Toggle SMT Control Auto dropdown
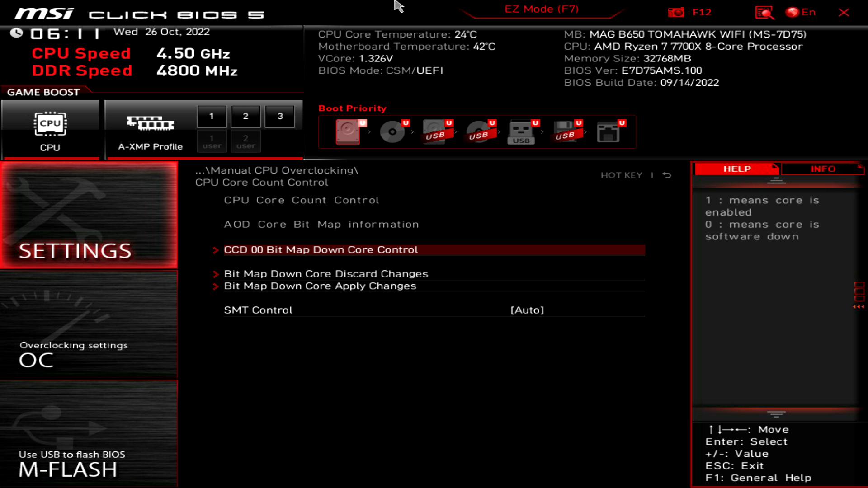Screen dimensions: 868x488 tap(527, 310)
